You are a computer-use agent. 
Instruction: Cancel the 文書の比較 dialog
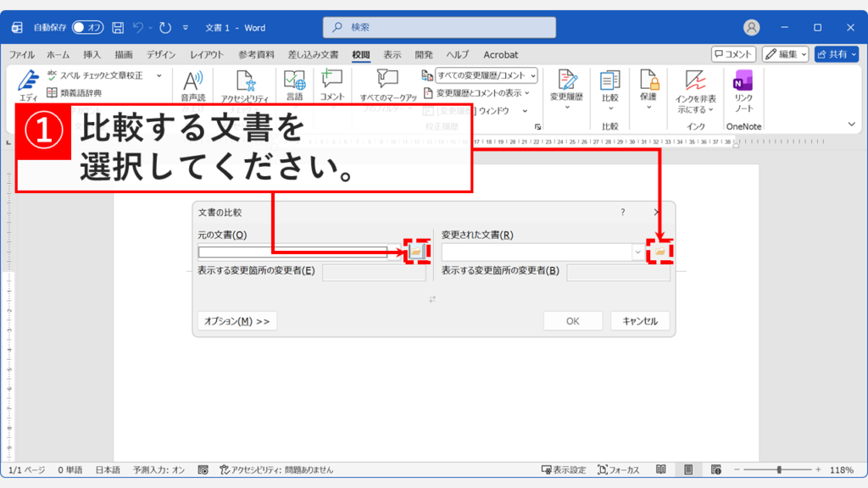click(640, 322)
